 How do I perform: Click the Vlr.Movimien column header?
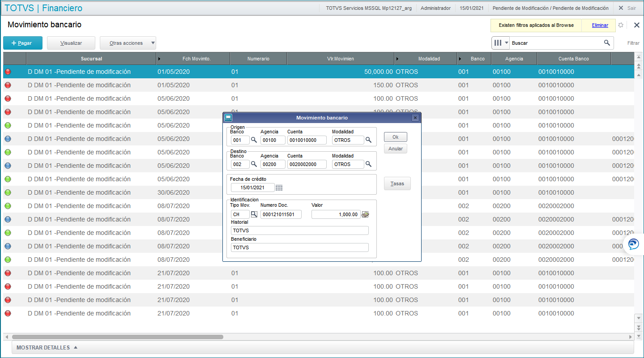pos(341,59)
